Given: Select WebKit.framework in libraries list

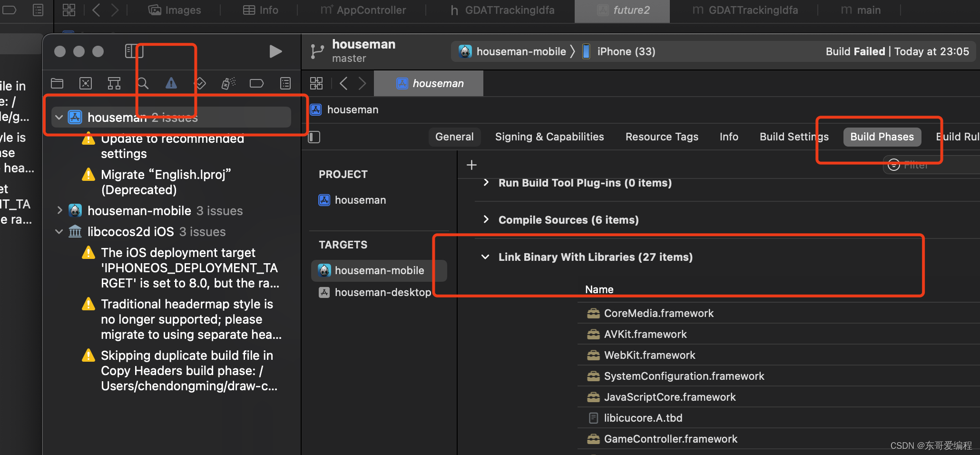Looking at the screenshot, I should pyautogui.click(x=779, y=355).
